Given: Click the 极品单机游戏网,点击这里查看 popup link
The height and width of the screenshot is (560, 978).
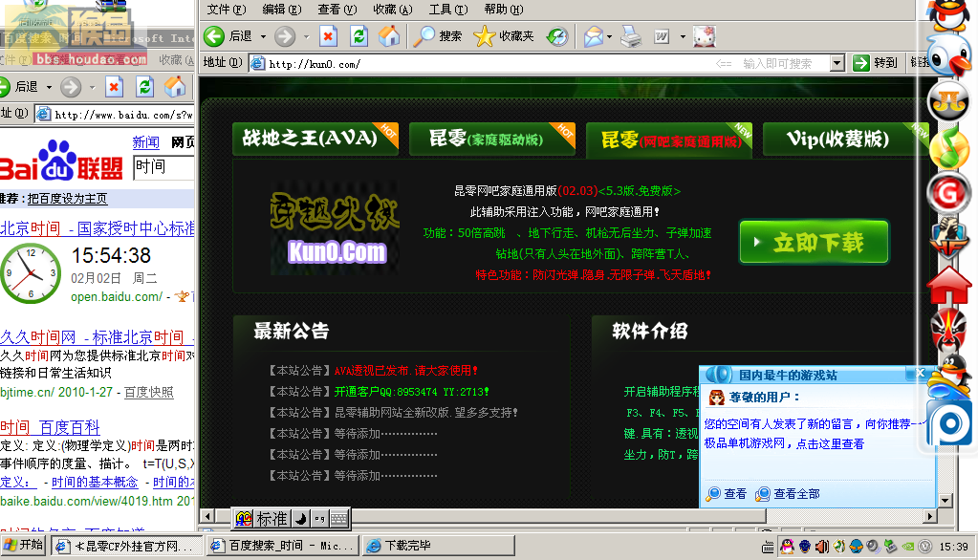Looking at the screenshot, I should 784,444.
